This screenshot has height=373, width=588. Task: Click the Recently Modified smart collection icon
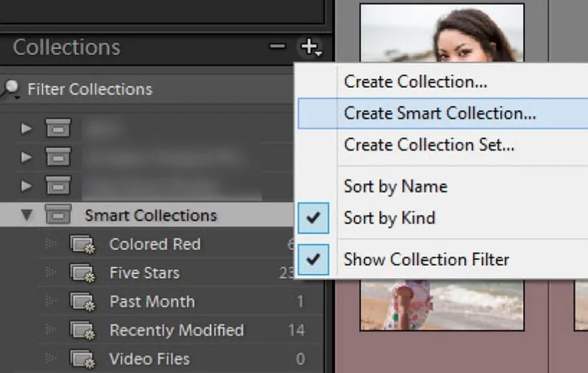(82, 330)
